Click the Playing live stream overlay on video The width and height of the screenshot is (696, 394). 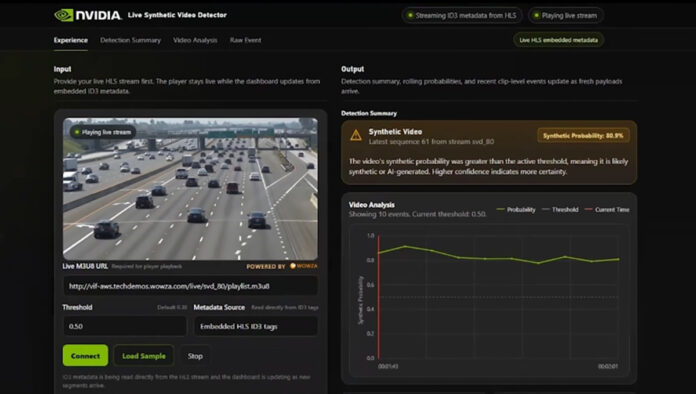point(103,132)
